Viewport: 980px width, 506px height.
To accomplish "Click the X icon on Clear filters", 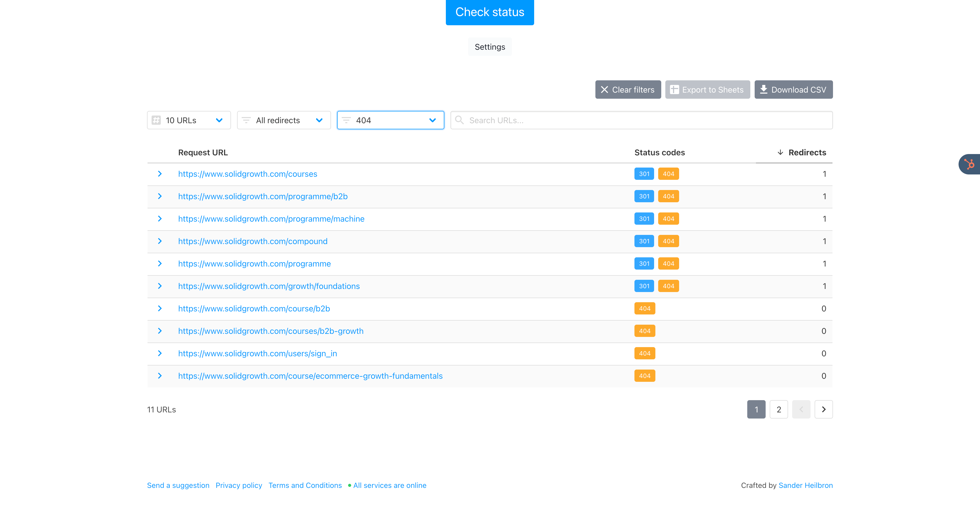I will (604, 90).
